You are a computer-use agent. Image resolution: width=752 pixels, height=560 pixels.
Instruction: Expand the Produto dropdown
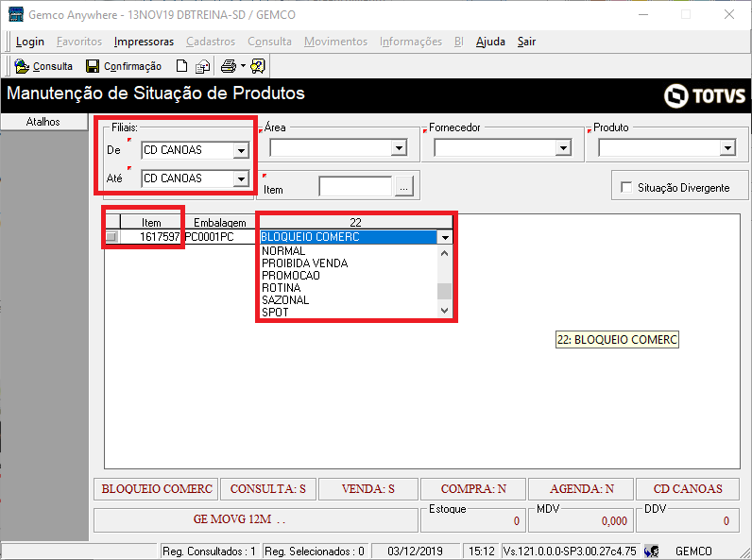tap(728, 148)
